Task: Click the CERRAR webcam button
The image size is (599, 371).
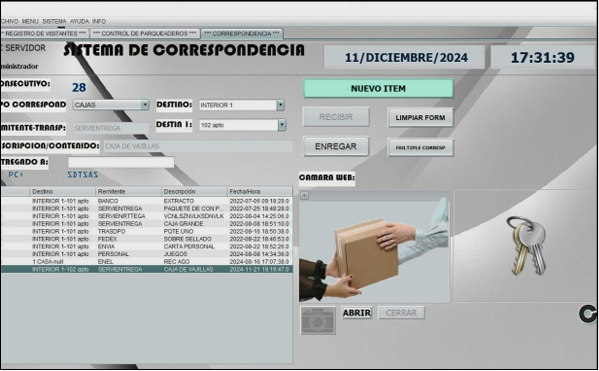Action: (x=401, y=313)
